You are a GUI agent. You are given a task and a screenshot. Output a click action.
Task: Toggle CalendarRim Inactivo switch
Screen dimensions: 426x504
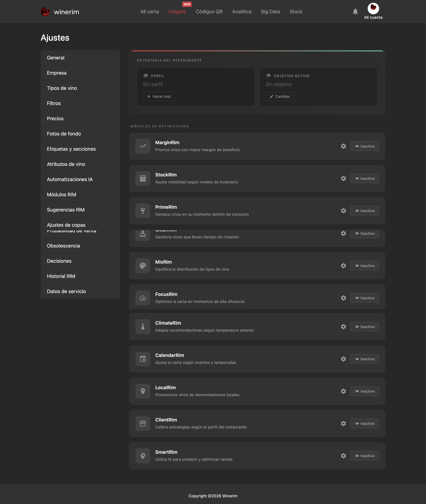tap(364, 359)
